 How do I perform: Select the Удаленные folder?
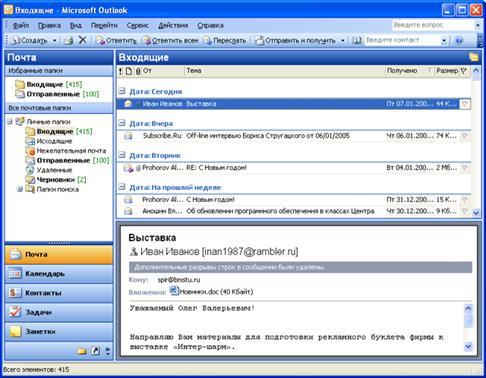(49, 170)
